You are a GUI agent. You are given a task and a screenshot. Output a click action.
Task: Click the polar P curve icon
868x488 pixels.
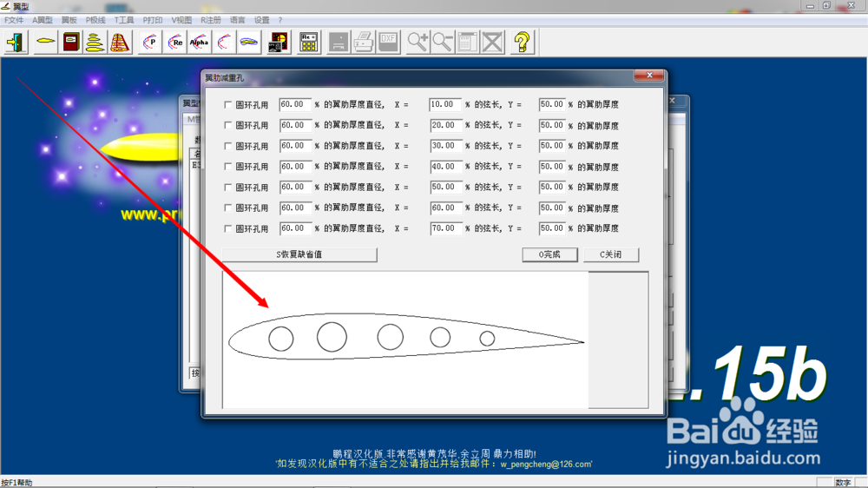pyautogui.click(x=149, y=42)
